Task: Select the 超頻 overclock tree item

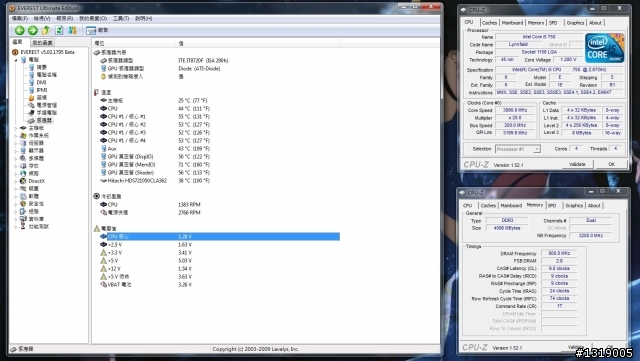Action: tap(42, 98)
